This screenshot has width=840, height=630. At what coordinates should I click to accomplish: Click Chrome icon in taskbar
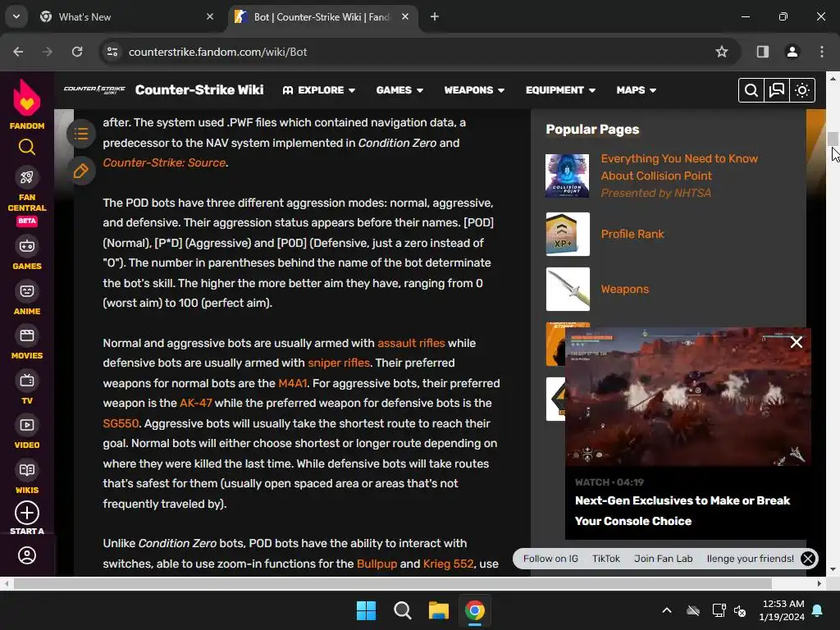click(475, 610)
